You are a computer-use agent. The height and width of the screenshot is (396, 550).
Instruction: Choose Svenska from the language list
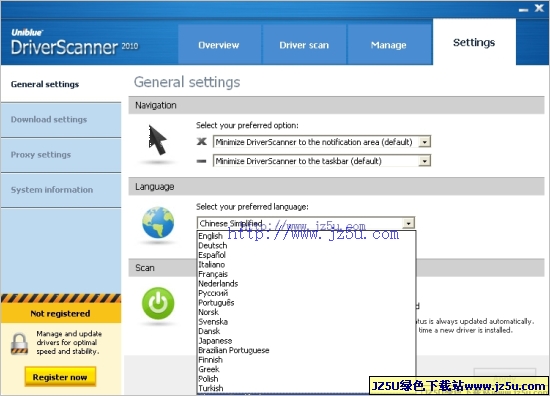coord(306,322)
